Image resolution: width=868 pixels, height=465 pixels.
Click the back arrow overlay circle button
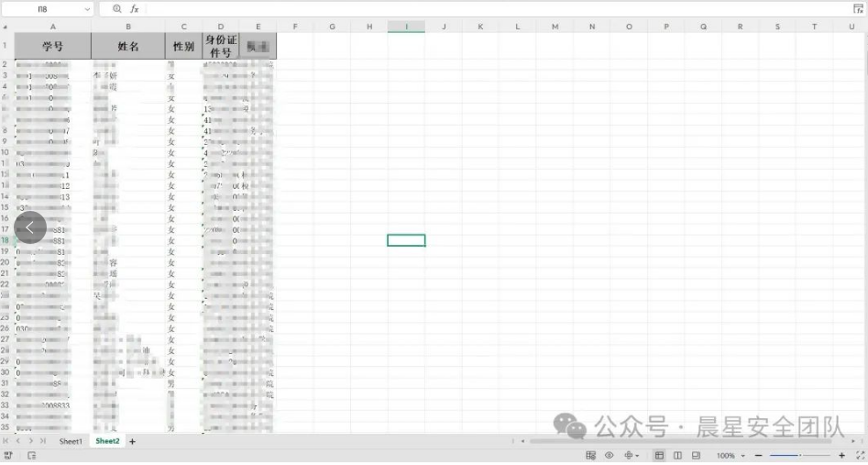30,227
